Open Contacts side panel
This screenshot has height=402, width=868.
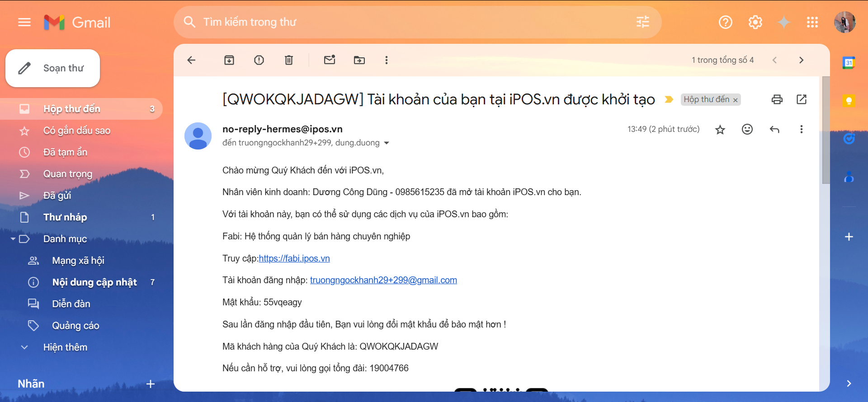[849, 177]
